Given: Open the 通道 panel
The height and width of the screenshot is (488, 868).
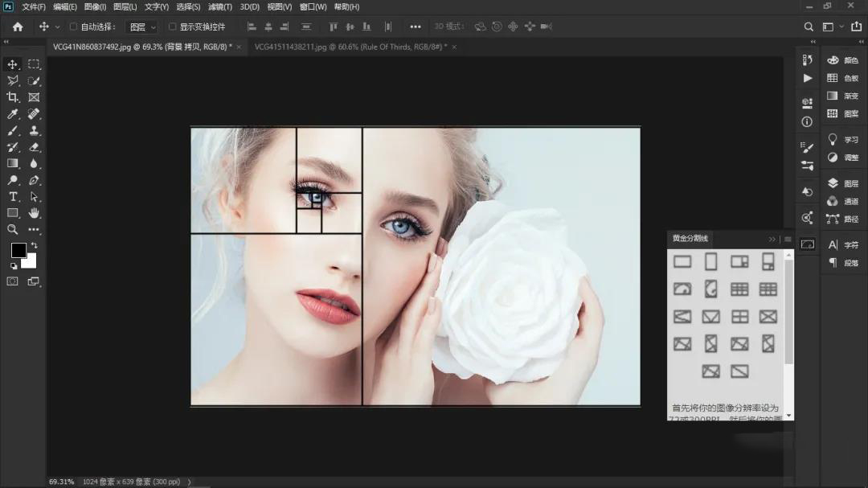Looking at the screenshot, I should (x=842, y=201).
